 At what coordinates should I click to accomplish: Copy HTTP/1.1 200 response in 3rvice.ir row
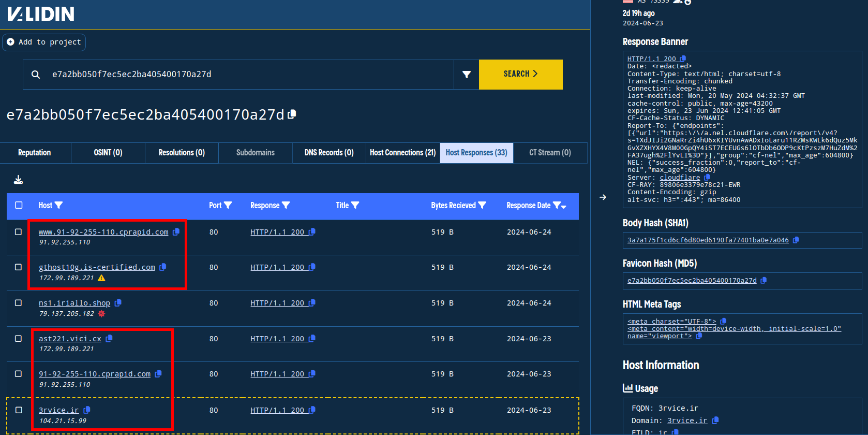[x=312, y=410]
